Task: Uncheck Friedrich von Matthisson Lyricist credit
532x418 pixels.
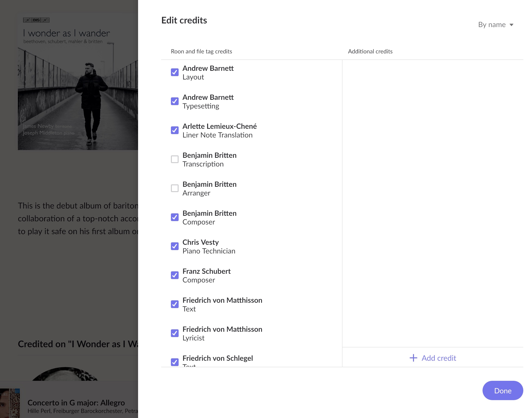Action: point(175,333)
